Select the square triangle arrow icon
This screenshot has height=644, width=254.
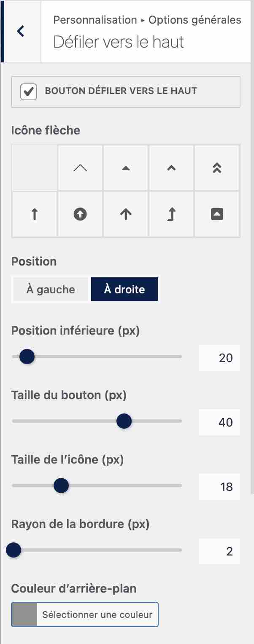(216, 214)
